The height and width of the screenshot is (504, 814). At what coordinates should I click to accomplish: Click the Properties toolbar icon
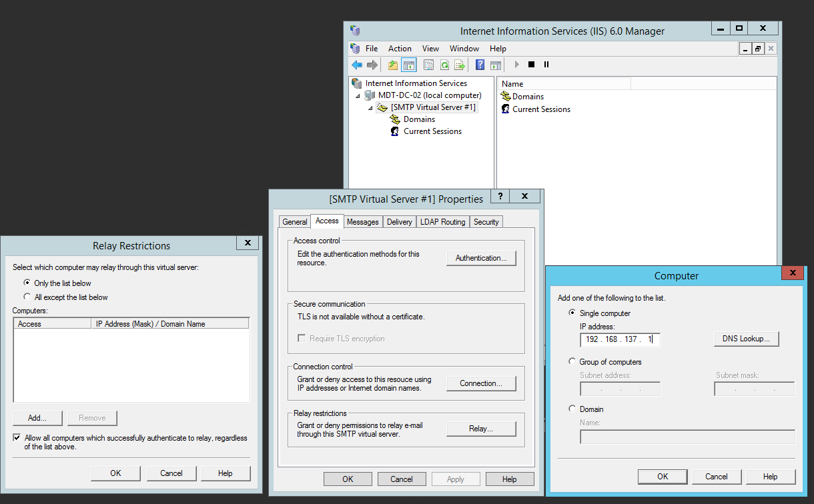pyautogui.click(x=428, y=65)
